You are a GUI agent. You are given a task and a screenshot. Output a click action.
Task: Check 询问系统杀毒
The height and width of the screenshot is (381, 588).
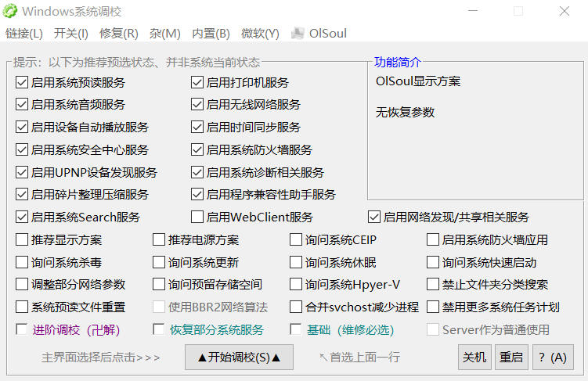tap(22, 262)
